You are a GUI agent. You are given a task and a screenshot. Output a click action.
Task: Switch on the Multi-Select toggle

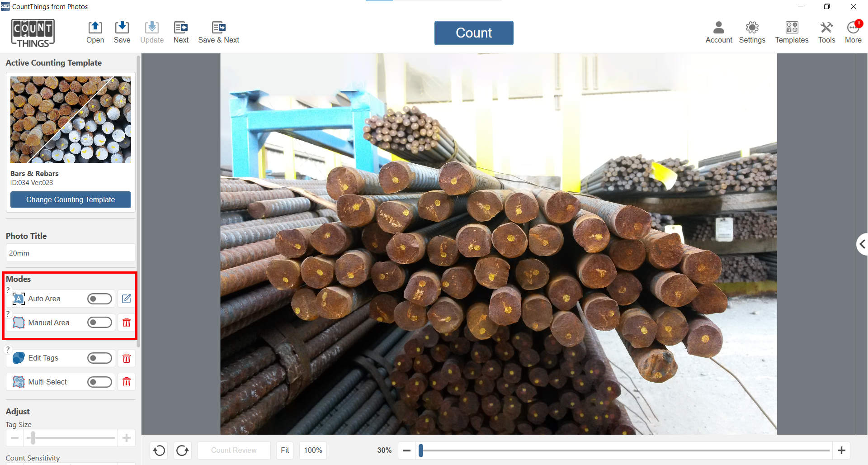click(x=99, y=382)
